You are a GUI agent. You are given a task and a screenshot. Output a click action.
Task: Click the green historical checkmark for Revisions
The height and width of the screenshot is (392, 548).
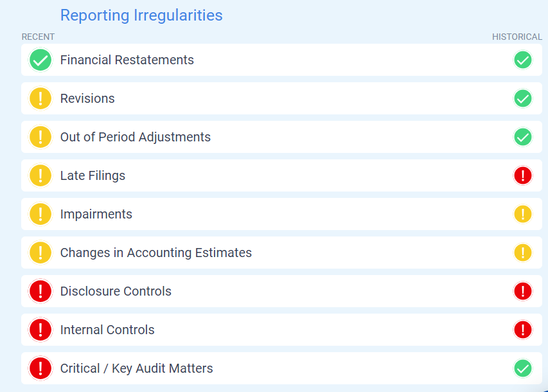(523, 98)
